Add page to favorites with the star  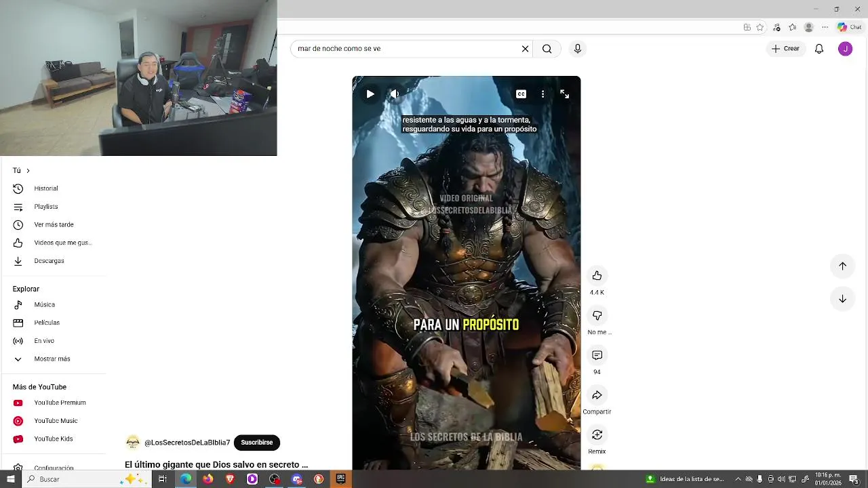[x=760, y=28]
